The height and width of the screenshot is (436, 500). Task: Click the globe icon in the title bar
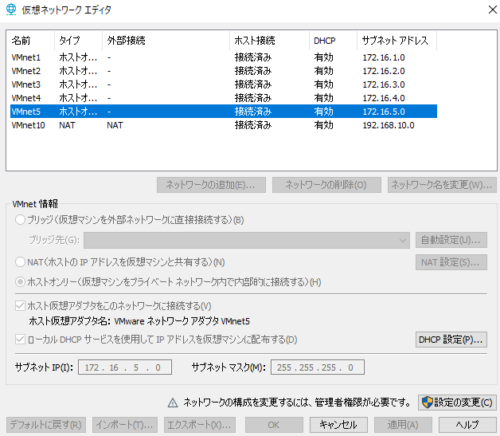click(11, 9)
